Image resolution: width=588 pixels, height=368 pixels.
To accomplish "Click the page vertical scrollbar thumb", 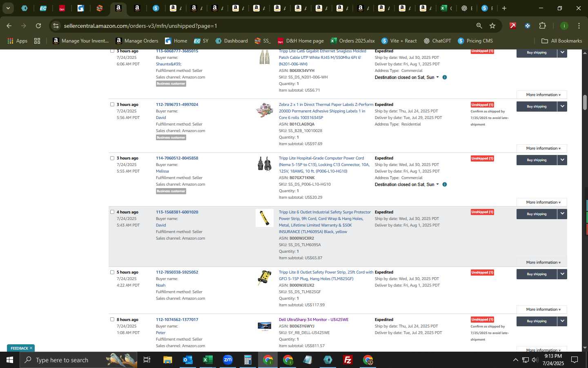I will (x=585, y=102).
